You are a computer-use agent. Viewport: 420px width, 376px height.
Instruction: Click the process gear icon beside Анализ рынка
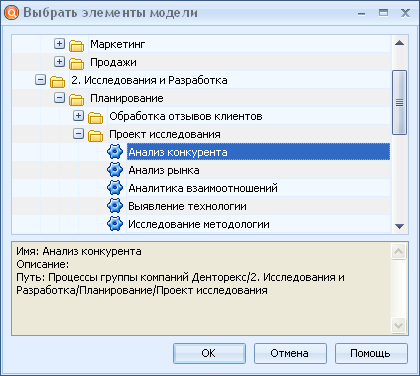point(115,170)
